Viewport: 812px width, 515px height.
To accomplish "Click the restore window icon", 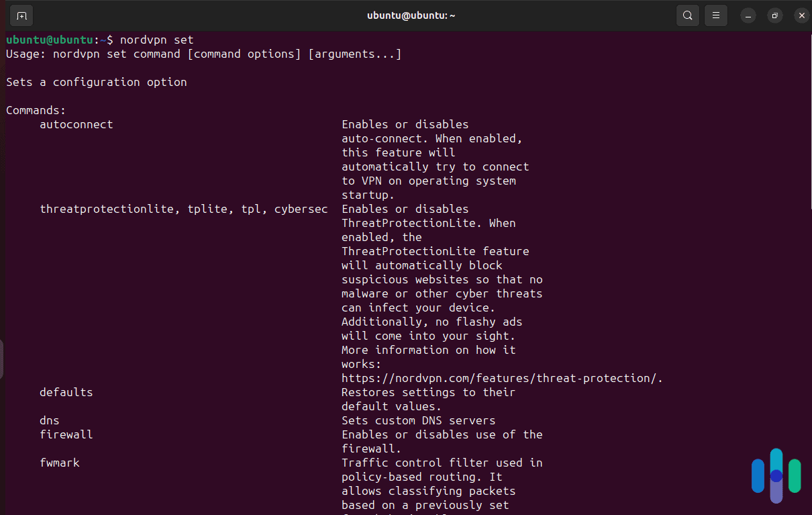I will pos(774,15).
